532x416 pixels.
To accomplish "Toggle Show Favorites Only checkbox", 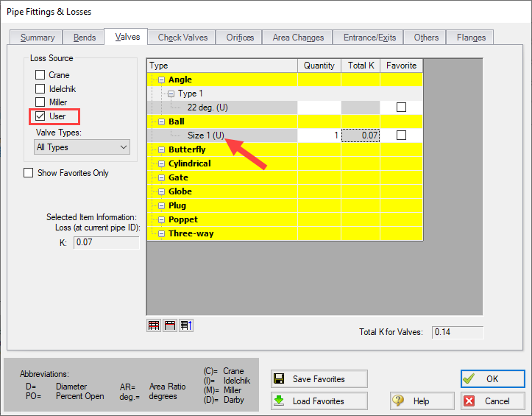I will pos(29,173).
